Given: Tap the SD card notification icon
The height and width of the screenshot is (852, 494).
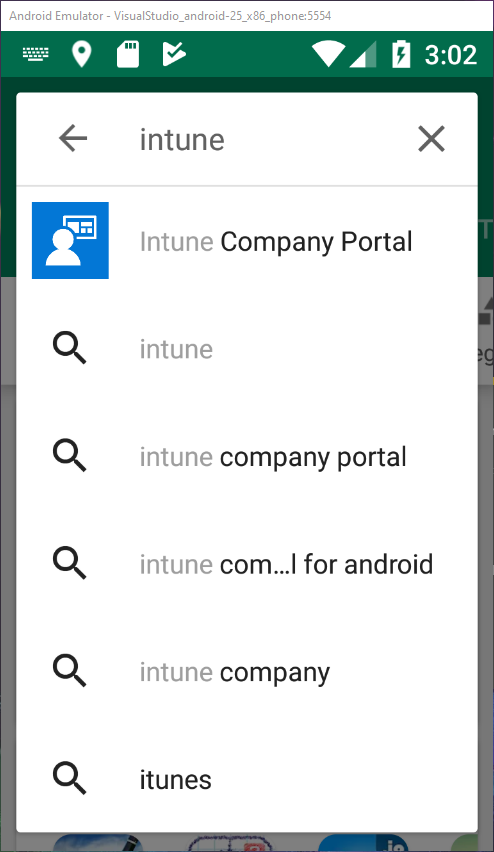Looking at the screenshot, I should pyautogui.click(x=128, y=54).
